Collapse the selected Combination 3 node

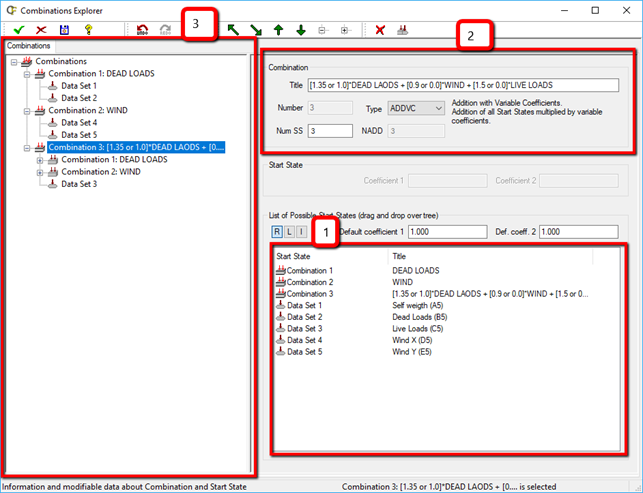[x=27, y=148]
